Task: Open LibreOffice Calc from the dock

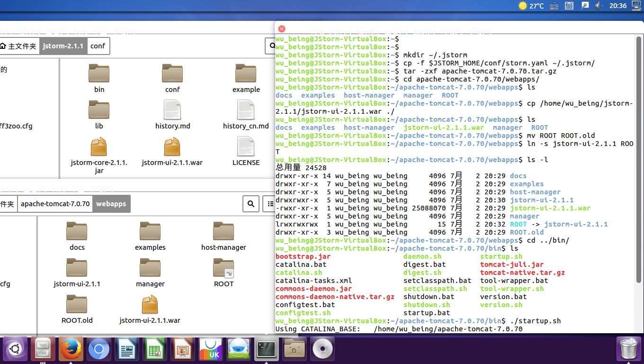Action: point(154,350)
